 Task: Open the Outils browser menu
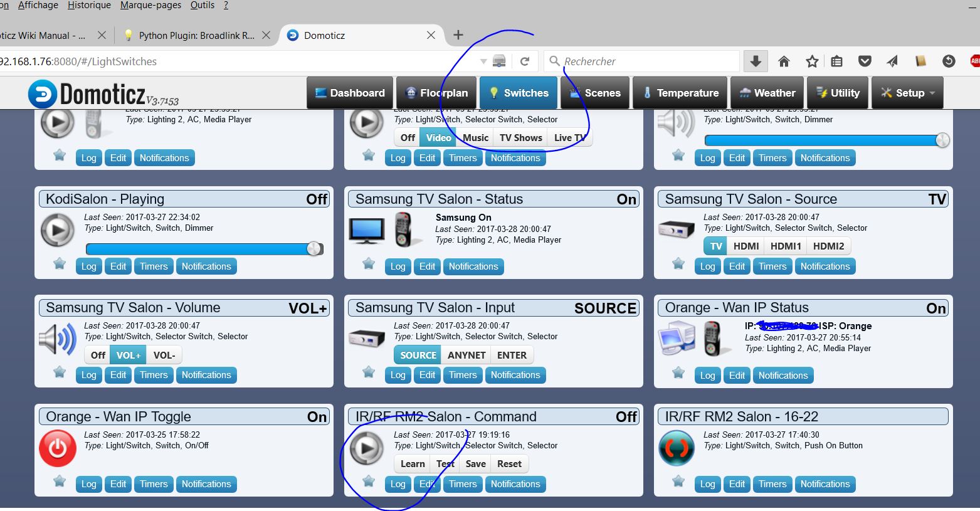202,5
